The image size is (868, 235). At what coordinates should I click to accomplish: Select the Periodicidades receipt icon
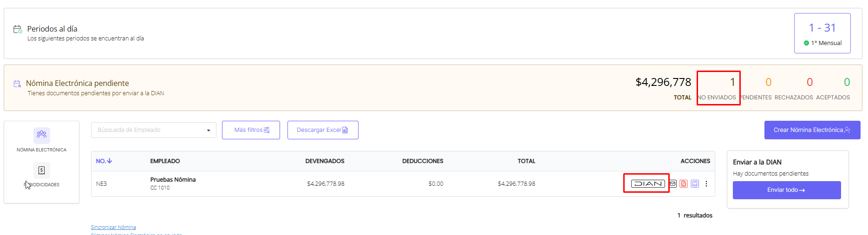(x=41, y=170)
